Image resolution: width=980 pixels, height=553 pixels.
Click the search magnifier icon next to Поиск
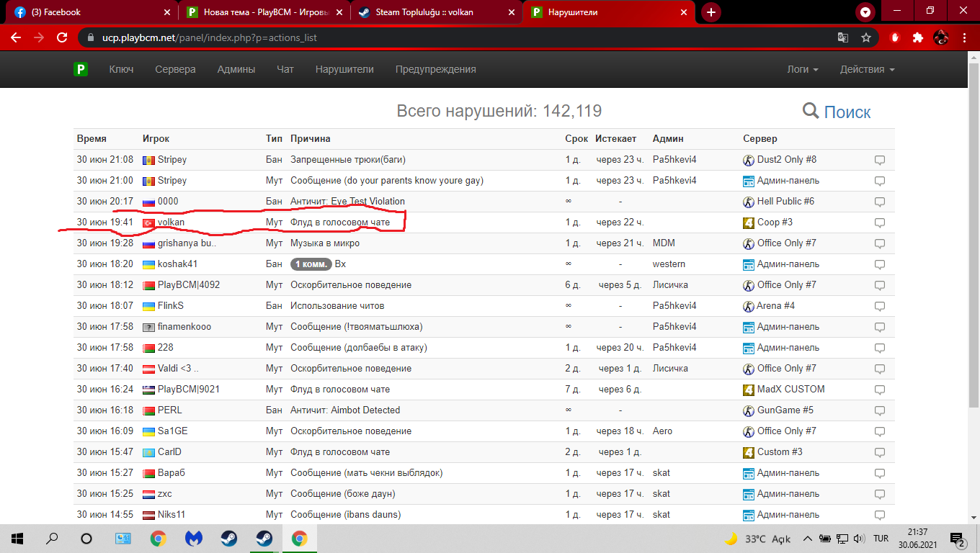click(x=811, y=111)
